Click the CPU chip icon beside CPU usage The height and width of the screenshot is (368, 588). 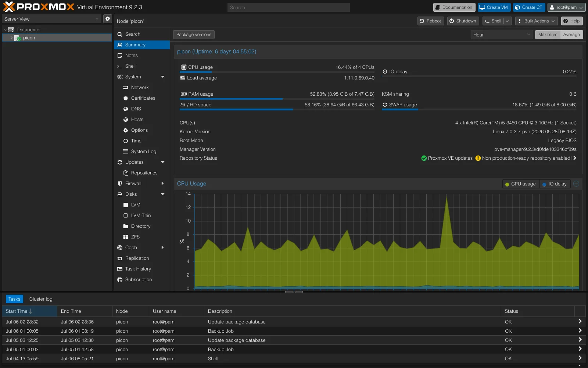click(184, 67)
